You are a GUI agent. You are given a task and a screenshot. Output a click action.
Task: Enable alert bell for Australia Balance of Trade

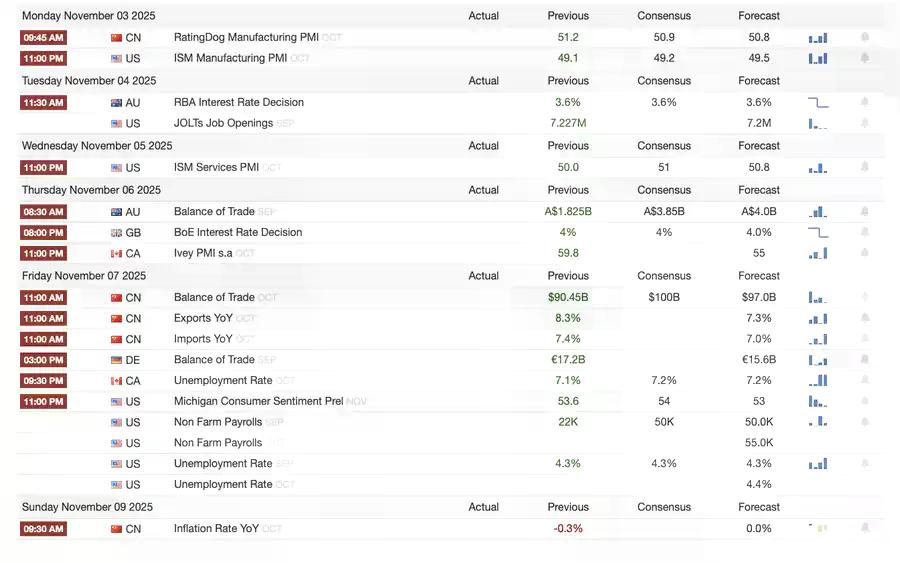click(865, 212)
